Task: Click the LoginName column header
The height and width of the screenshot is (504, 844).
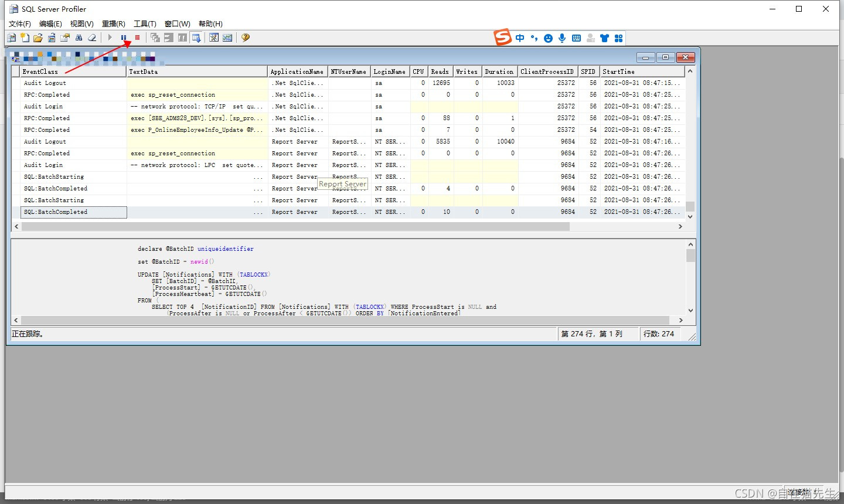Action: [x=391, y=71]
